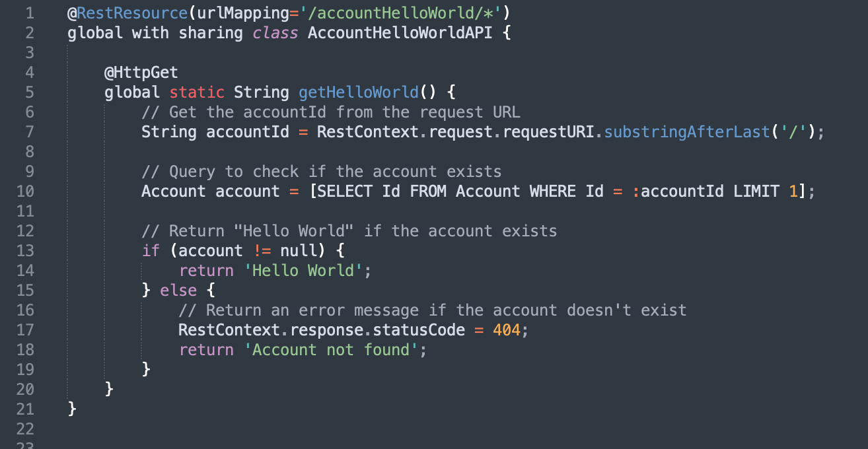This screenshot has height=449, width=868.
Task: Click line number 1 in the gutter
Action: tap(28, 13)
